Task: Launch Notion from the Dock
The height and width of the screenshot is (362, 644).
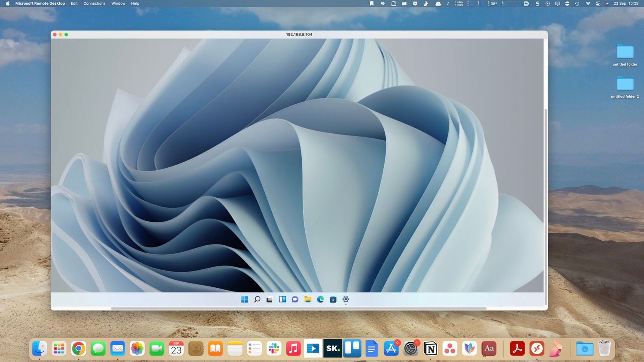Action: (x=430, y=349)
